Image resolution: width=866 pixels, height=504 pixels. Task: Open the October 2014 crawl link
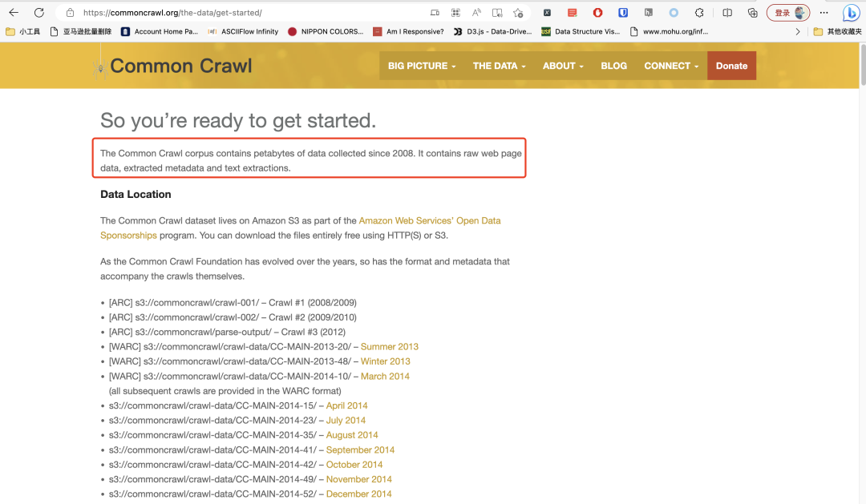pyautogui.click(x=354, y=464)
